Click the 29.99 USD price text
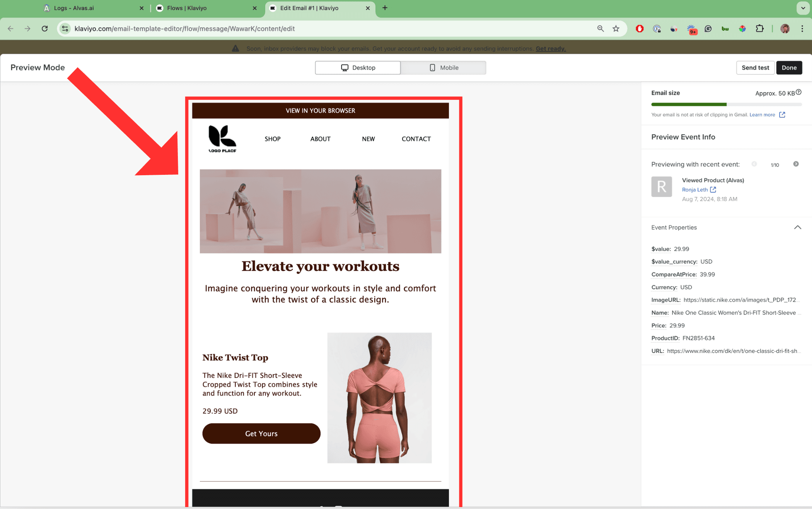812x509 pixels. pyautogui.click(x=220, y=411)
